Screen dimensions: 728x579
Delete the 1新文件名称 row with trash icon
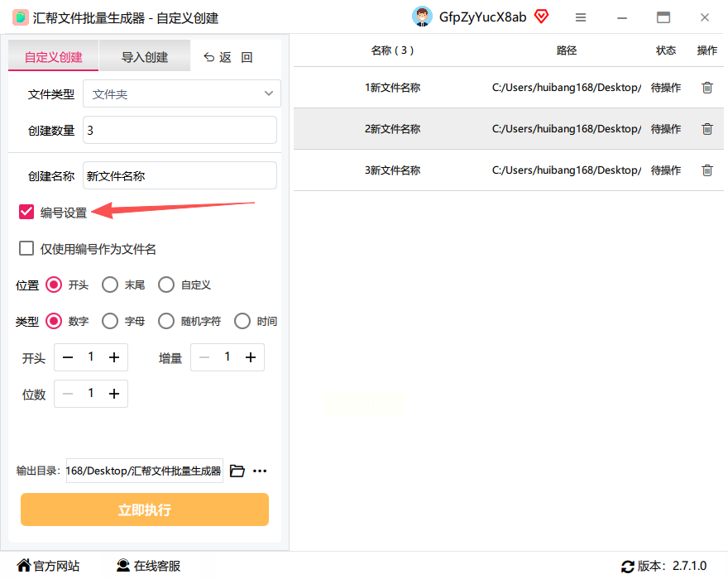706,88
